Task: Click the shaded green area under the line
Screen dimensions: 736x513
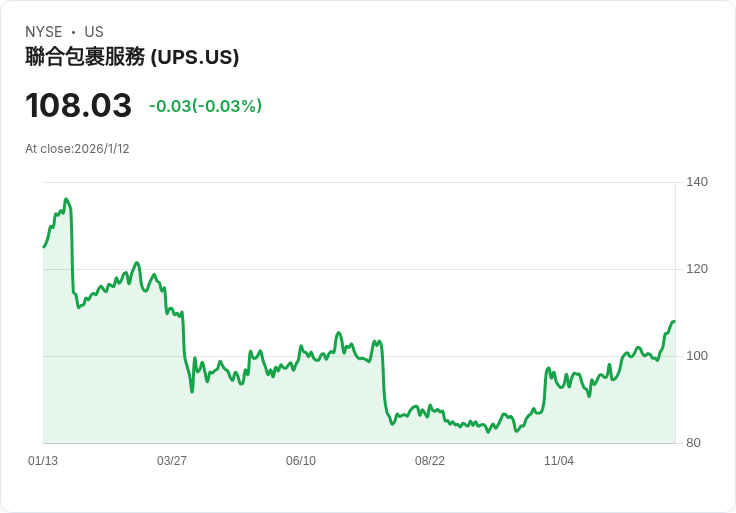Action: 300,410
